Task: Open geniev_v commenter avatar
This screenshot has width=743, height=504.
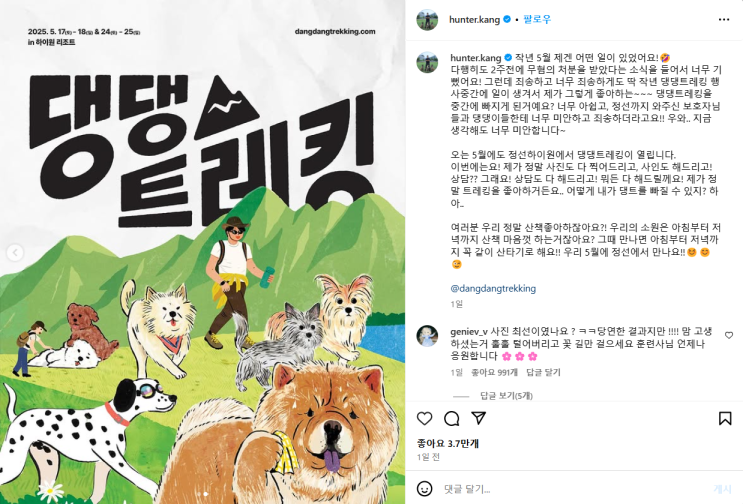Action: pyautogui.click(x=427, y=336)
